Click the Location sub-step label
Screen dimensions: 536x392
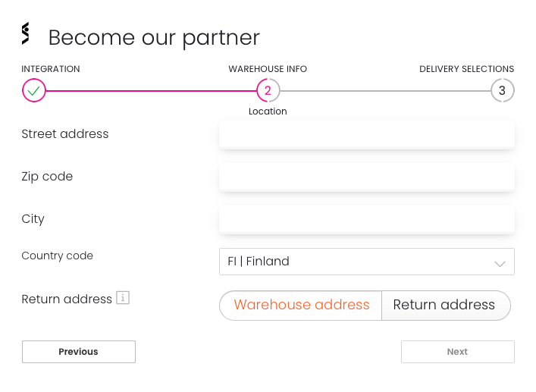coord(268,111)
